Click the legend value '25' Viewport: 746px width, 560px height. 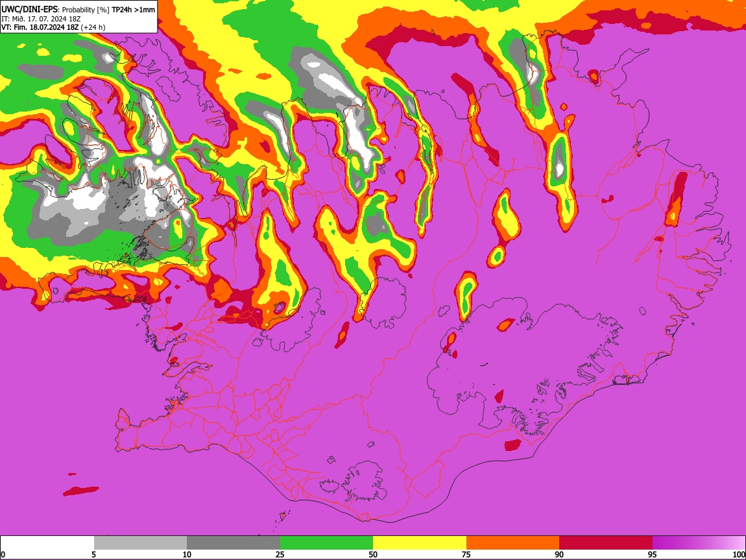coord(280,554)
